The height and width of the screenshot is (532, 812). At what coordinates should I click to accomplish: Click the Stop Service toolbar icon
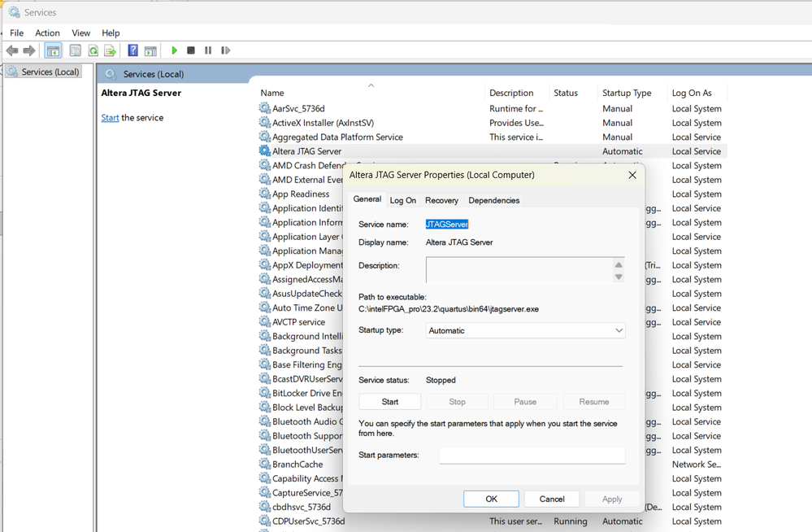click(191, 50)
